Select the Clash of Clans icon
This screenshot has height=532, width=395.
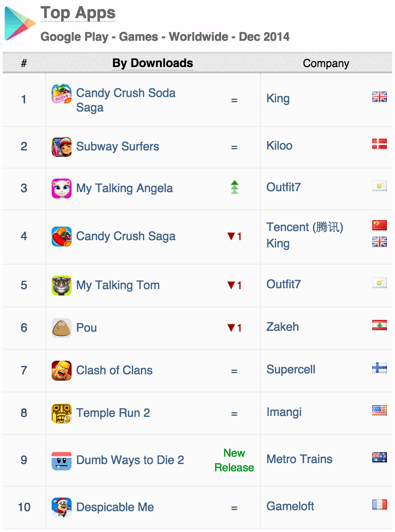(x=62, y=371)
